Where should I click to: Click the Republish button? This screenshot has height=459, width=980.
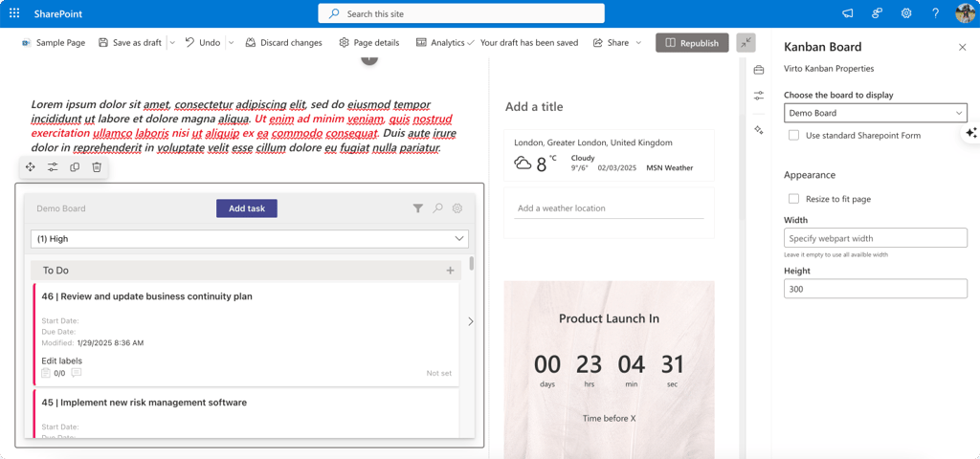click(692, 42)
